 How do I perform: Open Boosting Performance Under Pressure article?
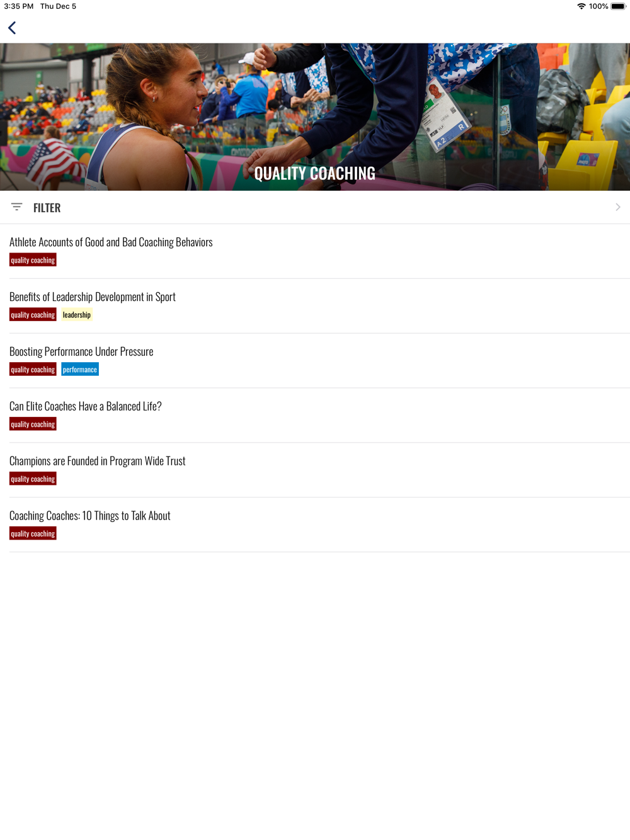81,352
